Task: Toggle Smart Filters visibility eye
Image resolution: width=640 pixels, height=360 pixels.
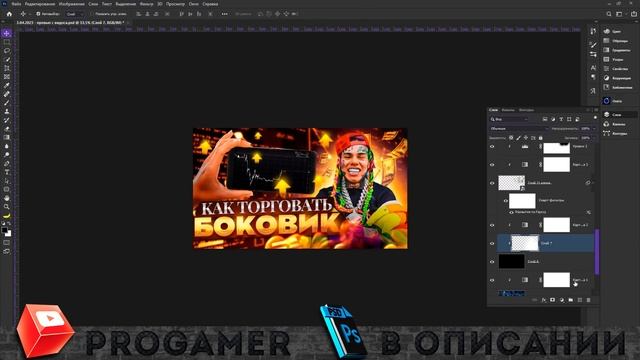Action: point(505,201)
